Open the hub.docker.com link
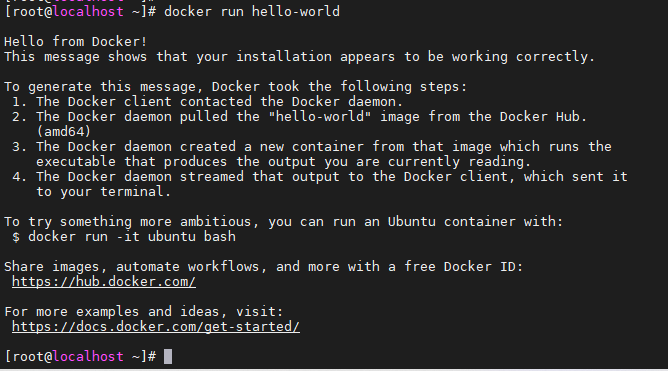The image size is (668, 371). coord(104,282)
